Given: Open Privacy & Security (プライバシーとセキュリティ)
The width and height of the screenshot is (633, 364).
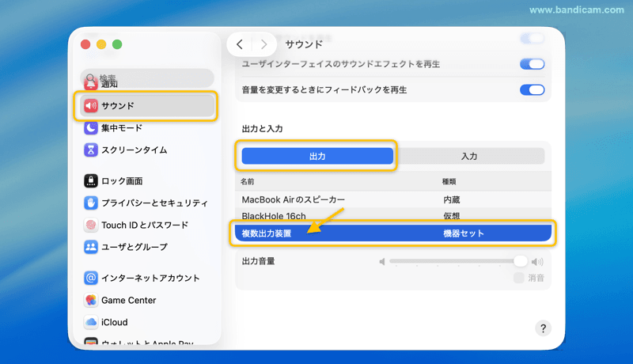Looking at the screenshot, I should click(146, 203).
